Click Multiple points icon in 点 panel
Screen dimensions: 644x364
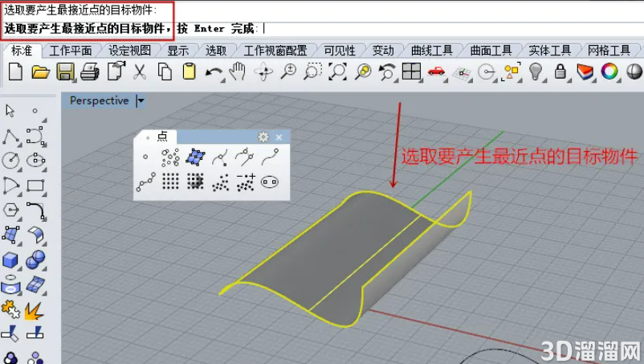point(170,157)
